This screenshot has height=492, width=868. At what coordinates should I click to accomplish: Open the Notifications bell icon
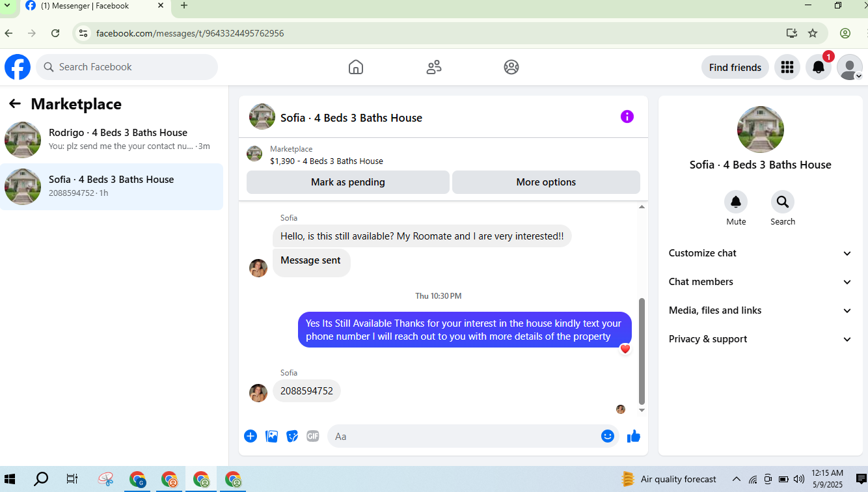tap(819, 67)
